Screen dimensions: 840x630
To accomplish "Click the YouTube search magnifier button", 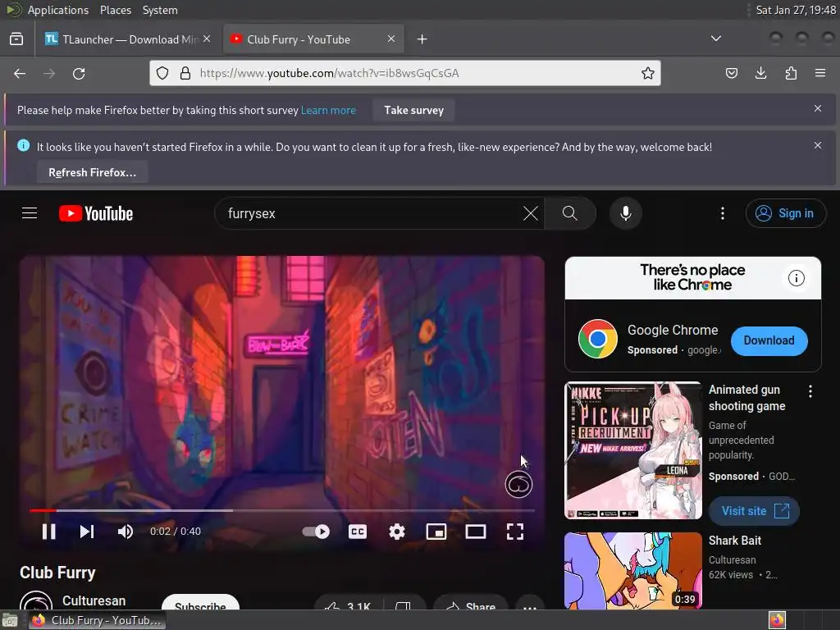I will click(570, 213).
